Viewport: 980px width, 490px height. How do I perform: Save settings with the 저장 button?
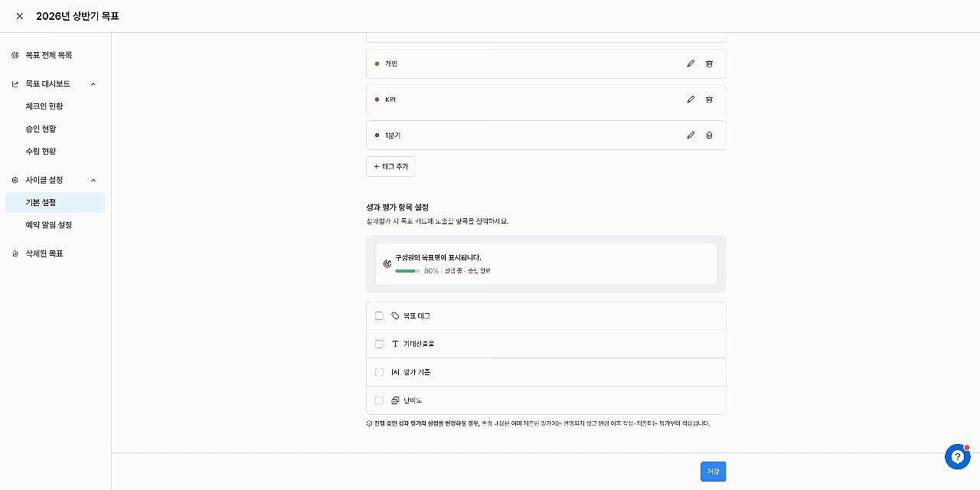coord(713,472)
